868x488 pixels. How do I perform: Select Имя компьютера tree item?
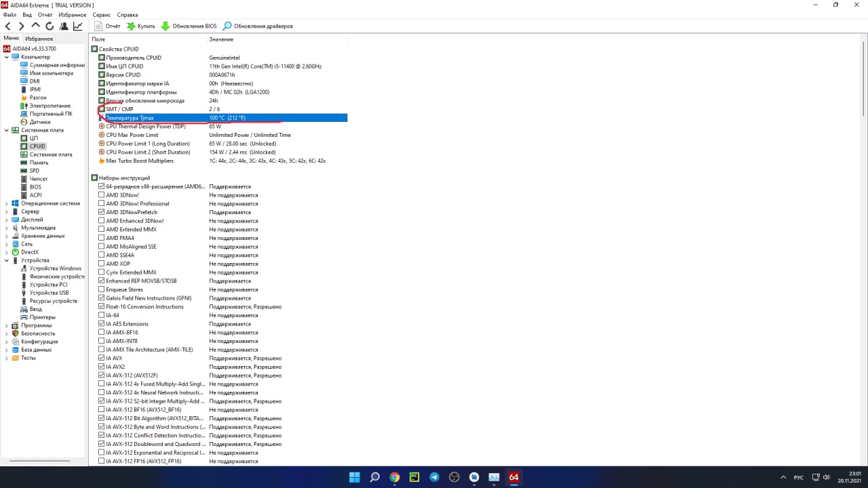51,73
